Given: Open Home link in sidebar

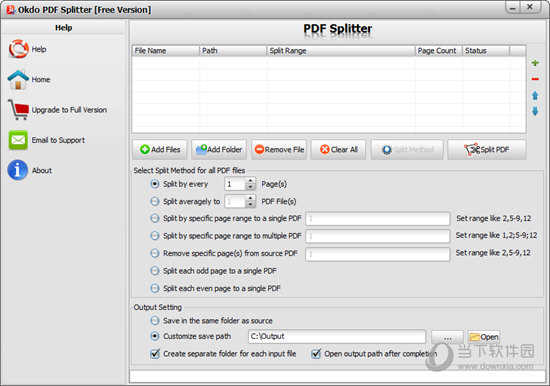Looking at the screenshot, I should [41, 80].
